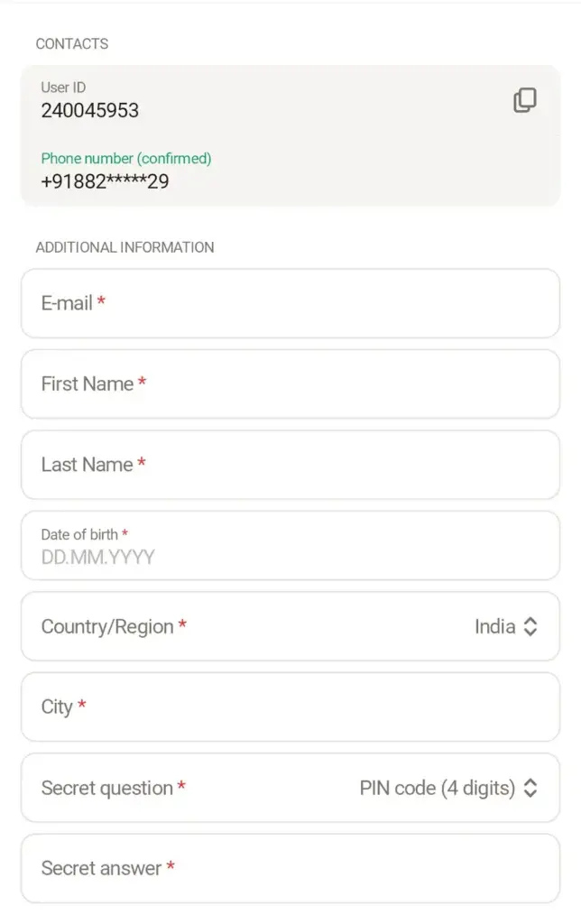Click the DD.MM.YYYY placeholder text

click(97, 557)
